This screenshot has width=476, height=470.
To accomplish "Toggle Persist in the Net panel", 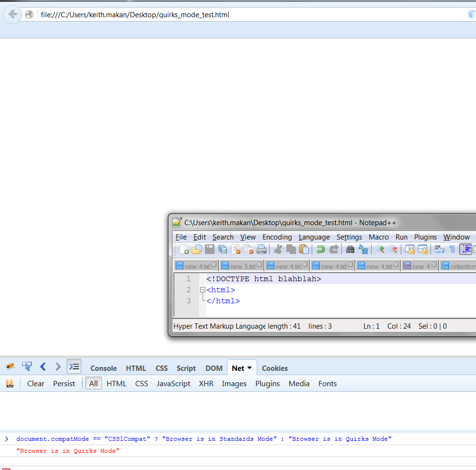I will point(64,384).
